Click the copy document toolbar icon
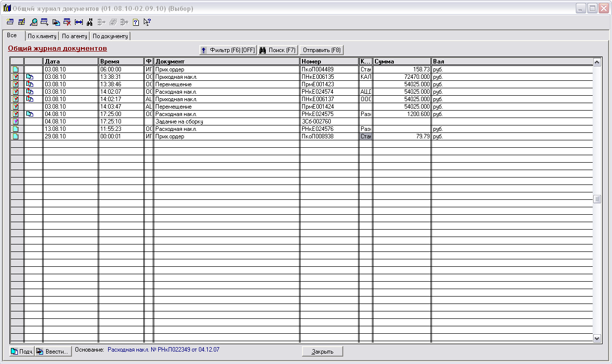612x364 pixels. coord(56,22)
